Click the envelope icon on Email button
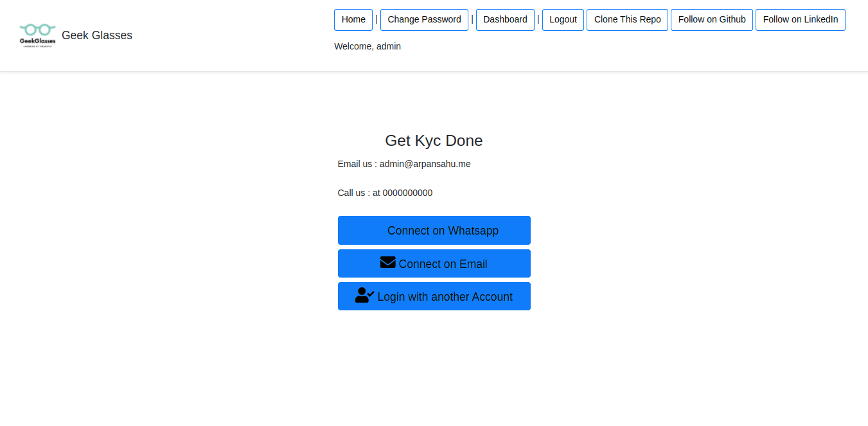The width and height of the screenshot is (868, 426). click(x=387, y=263)
